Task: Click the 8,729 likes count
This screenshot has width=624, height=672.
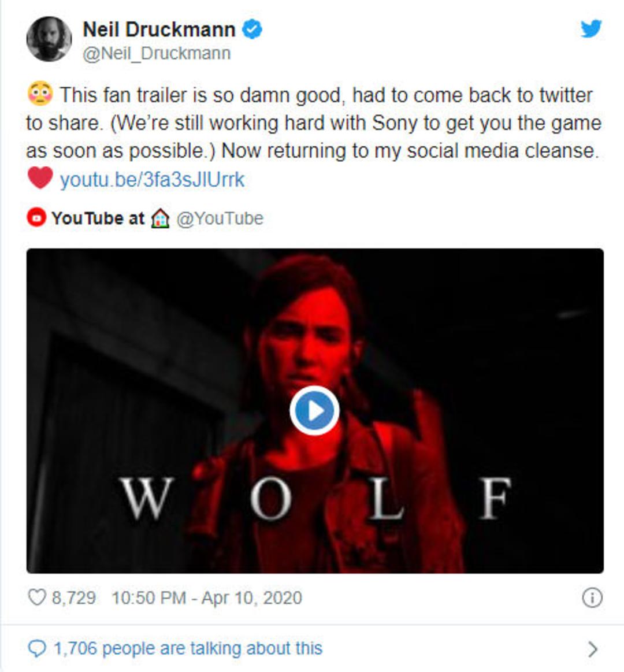Action: (74, 597)
